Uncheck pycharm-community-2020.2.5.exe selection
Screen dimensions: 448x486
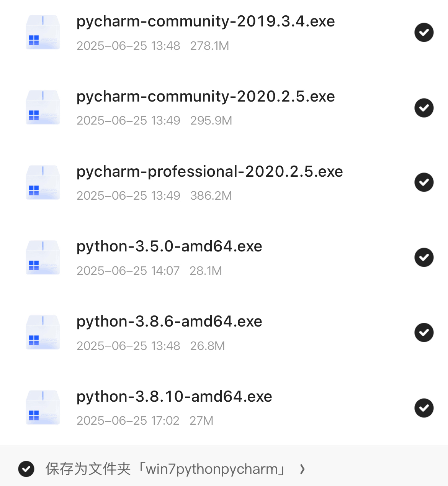424,108
